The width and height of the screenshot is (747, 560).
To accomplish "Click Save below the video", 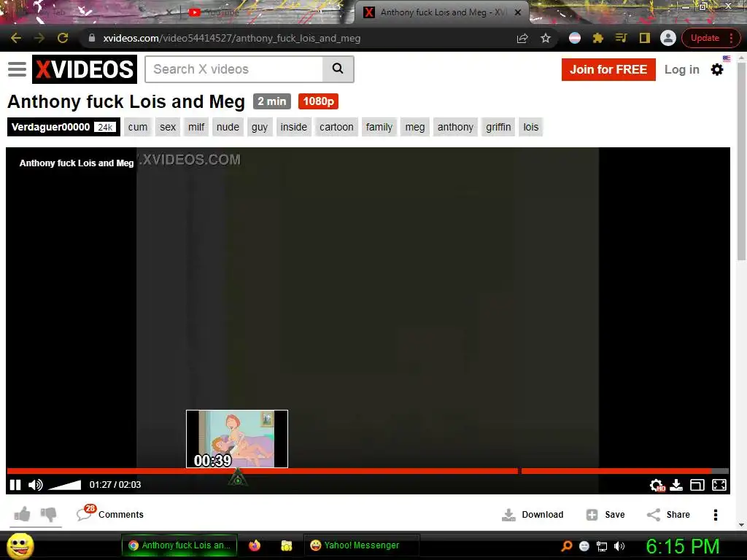I will 605,514.
